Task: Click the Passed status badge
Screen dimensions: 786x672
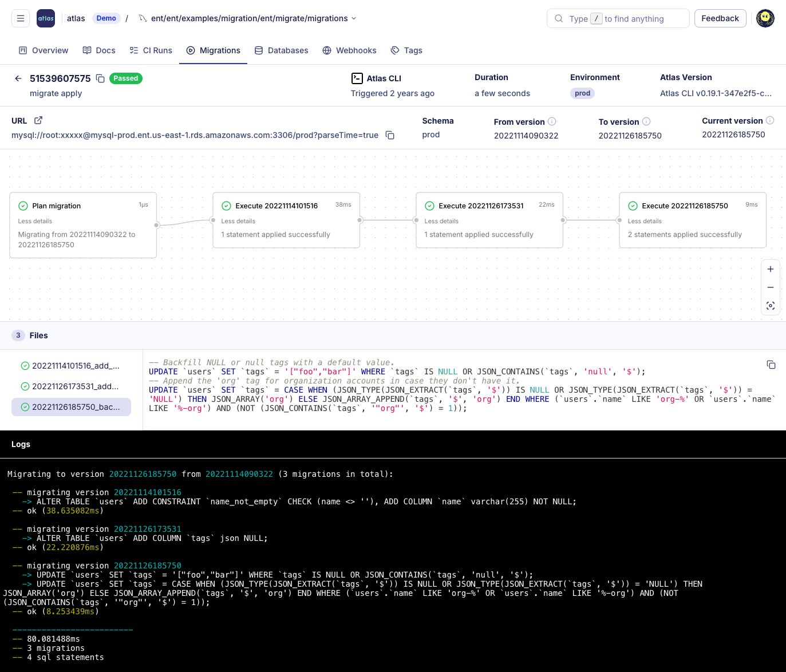Action: pyautogui.click(x=125, y=78)
